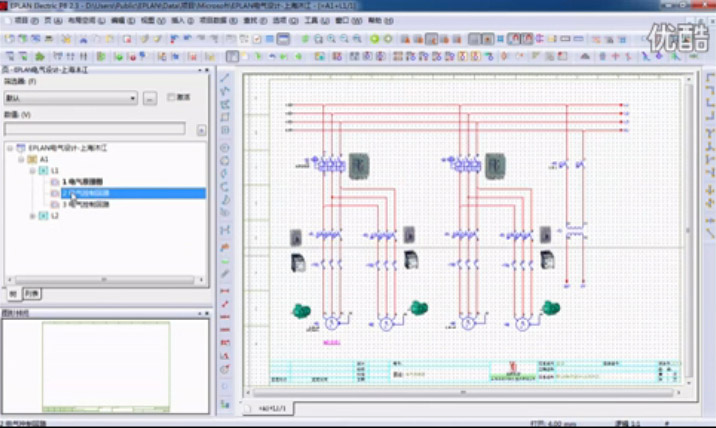Click the zoom window magnifier icon
Screen dimensions: 716x428
[x=318, y=39]
